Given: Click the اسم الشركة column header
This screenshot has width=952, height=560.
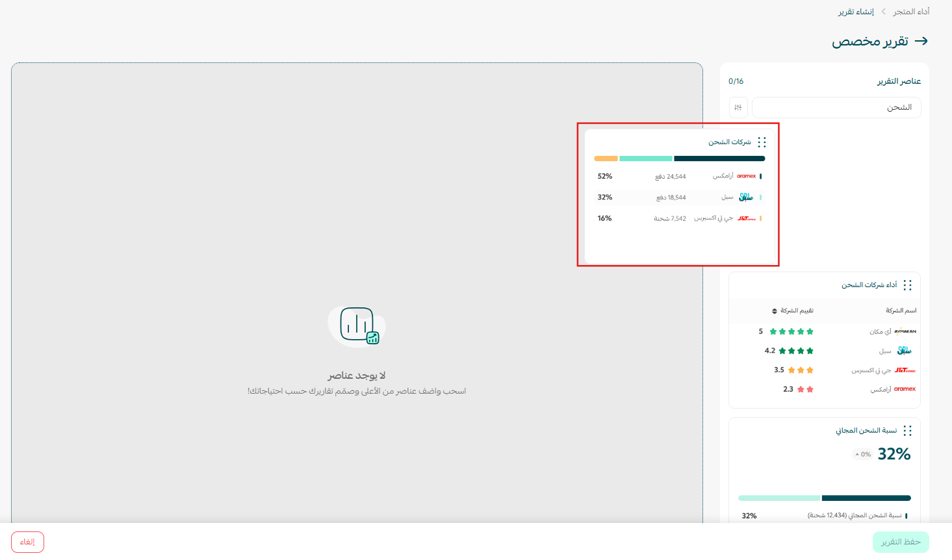Looking at the screenshot, I should 901,311.
